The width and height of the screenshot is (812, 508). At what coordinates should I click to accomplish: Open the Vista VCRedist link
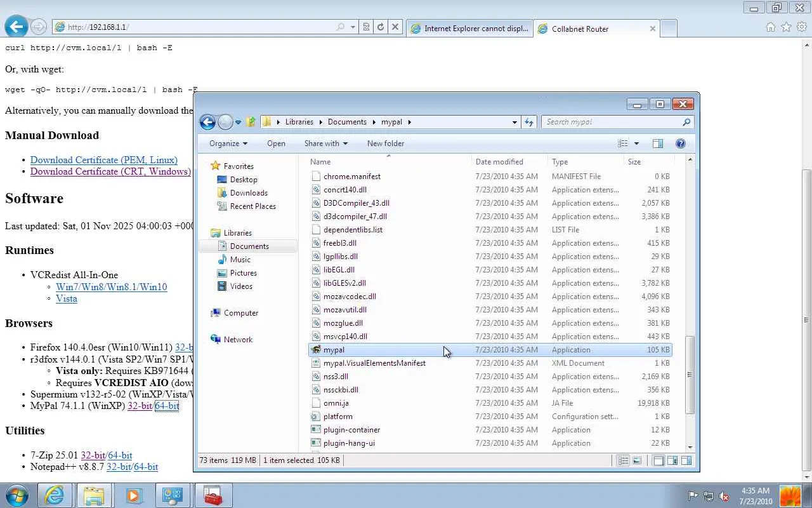pos(67,298)
